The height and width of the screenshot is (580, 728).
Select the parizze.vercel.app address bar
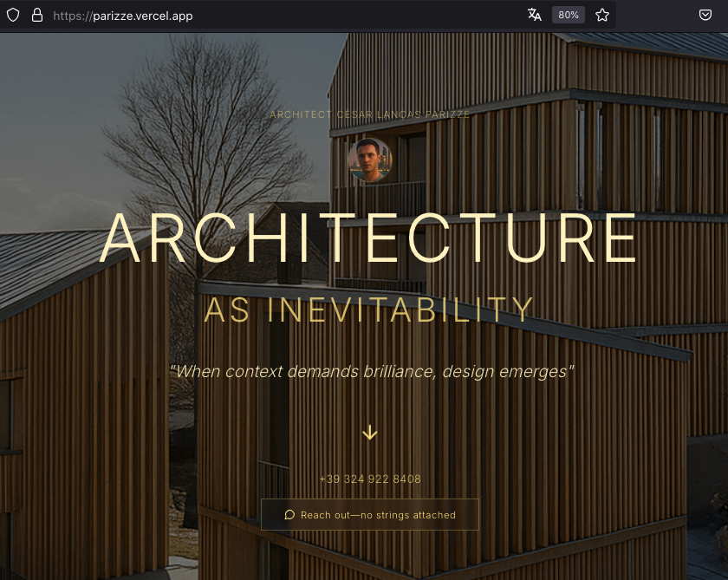click(x=122, y=15)
